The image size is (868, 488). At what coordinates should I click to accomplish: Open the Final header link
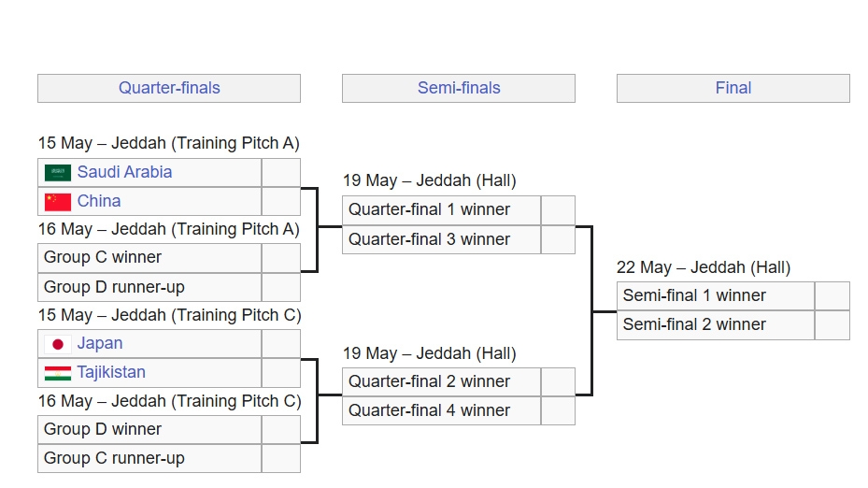point(733,88)
